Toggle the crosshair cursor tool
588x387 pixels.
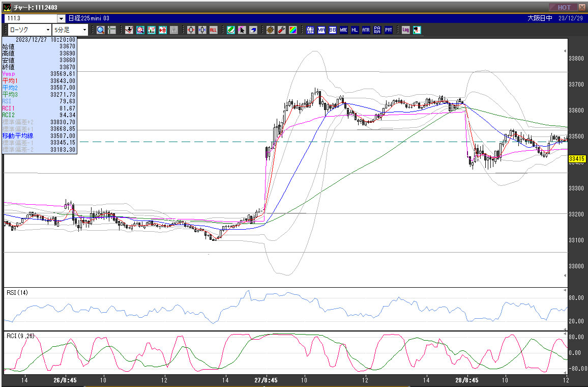[112, 30]
